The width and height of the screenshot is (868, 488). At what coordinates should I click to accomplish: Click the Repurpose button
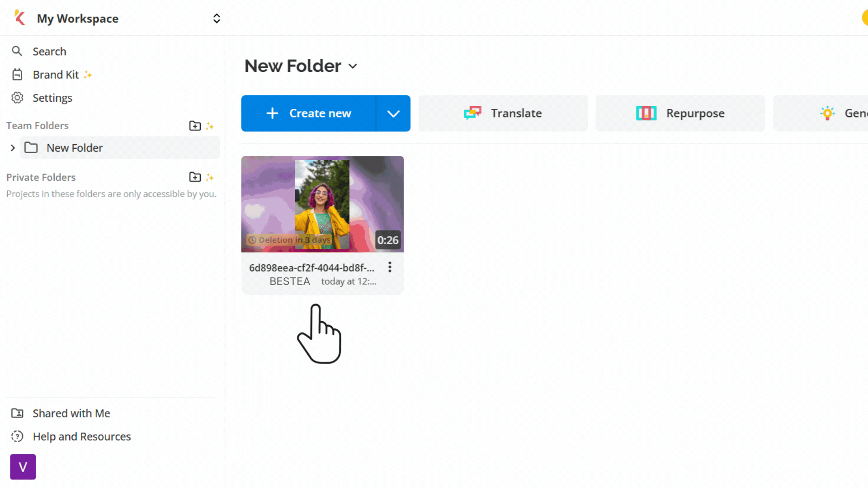point(680,113)
